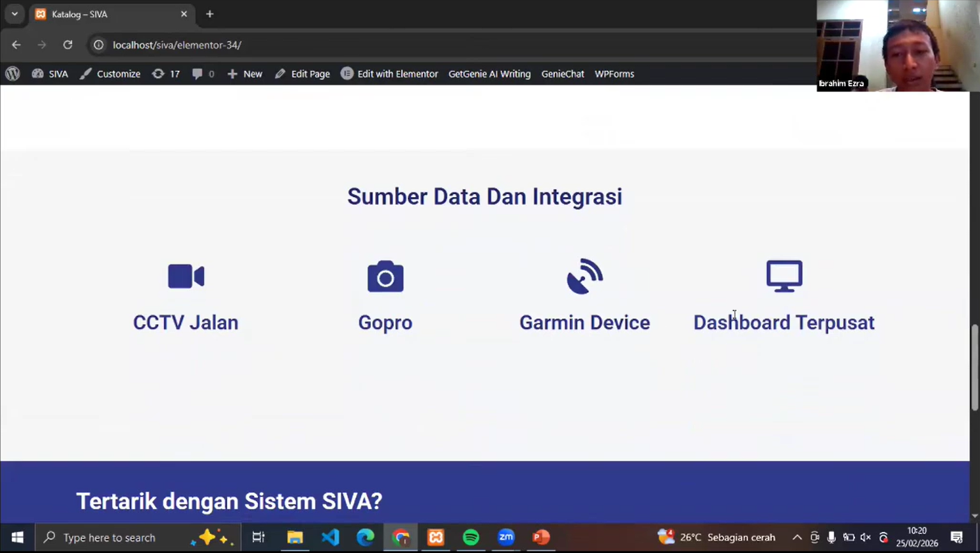Click the Gopro camera icon

click(385, 277)
